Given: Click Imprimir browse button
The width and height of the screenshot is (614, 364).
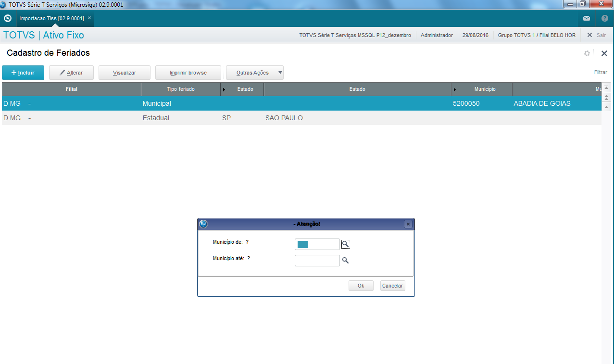Looking at the screenshot, I should click(188, 73).
